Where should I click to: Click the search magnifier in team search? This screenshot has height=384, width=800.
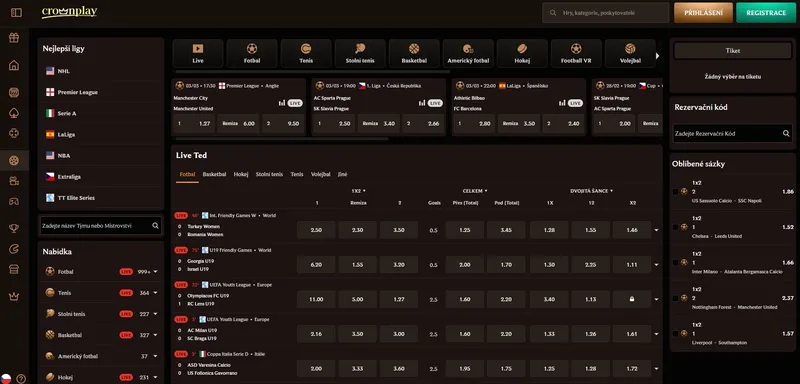pos(155,225)
